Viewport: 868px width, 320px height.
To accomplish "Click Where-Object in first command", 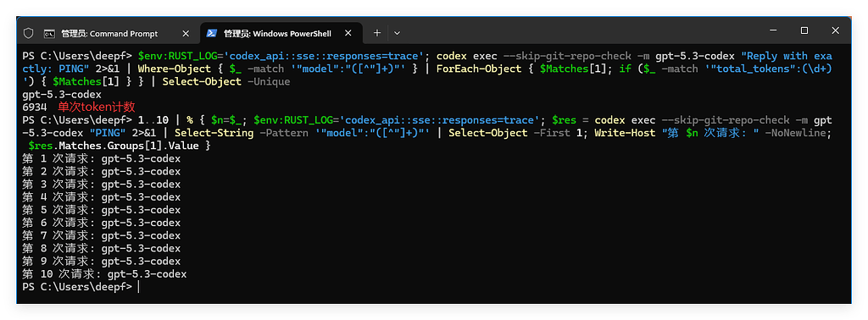I will pyautogui.click(x=175, y=69).
